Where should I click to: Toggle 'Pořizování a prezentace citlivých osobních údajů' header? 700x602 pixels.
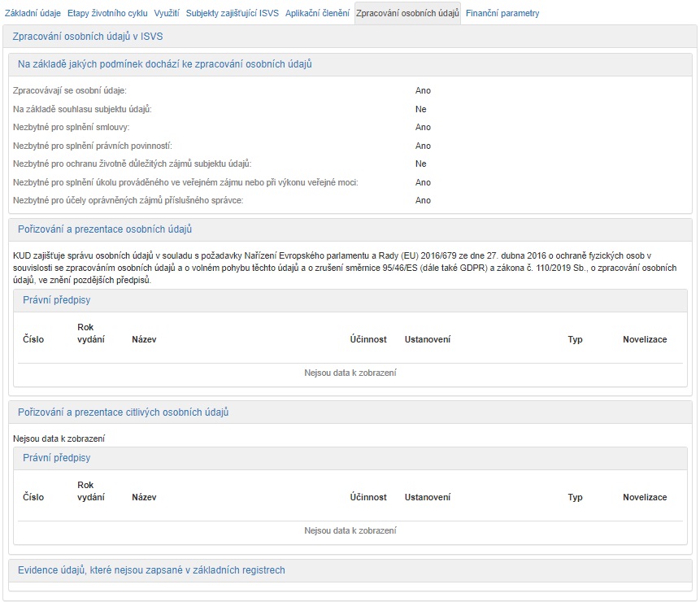[x=123, y=412]
